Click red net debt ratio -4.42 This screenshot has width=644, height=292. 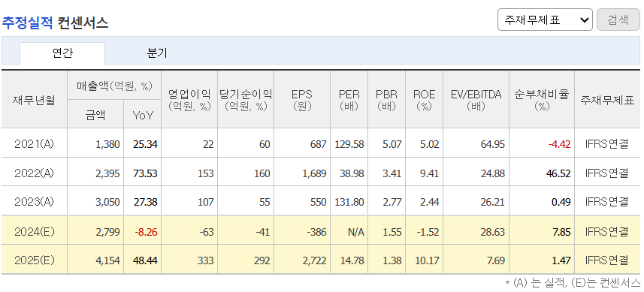coord(559,144)
